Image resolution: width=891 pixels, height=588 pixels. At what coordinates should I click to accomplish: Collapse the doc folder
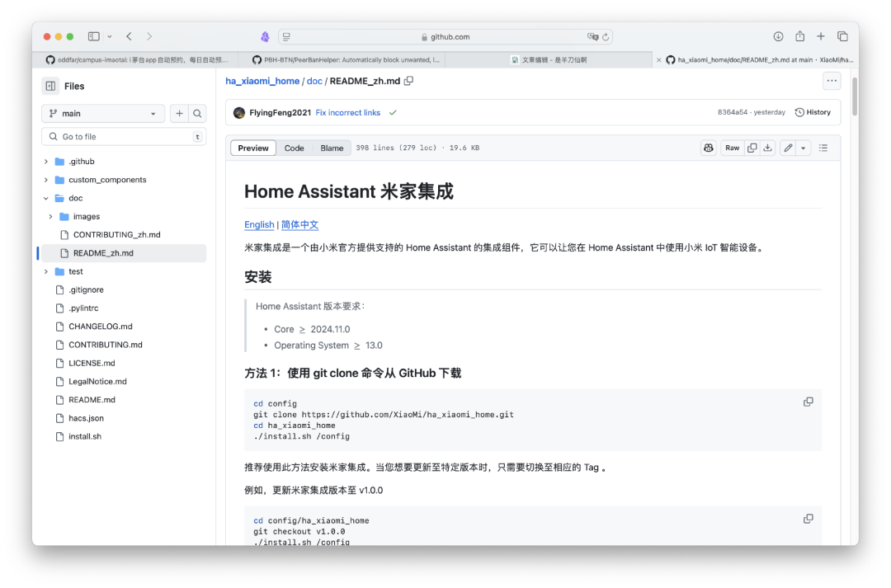pyautogui.click(x=46, y=198)
